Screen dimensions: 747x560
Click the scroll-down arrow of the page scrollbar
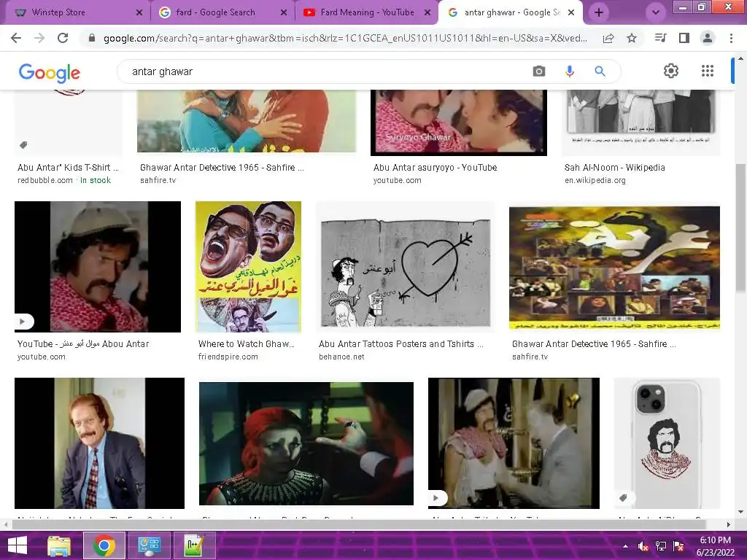coord(740,513)
